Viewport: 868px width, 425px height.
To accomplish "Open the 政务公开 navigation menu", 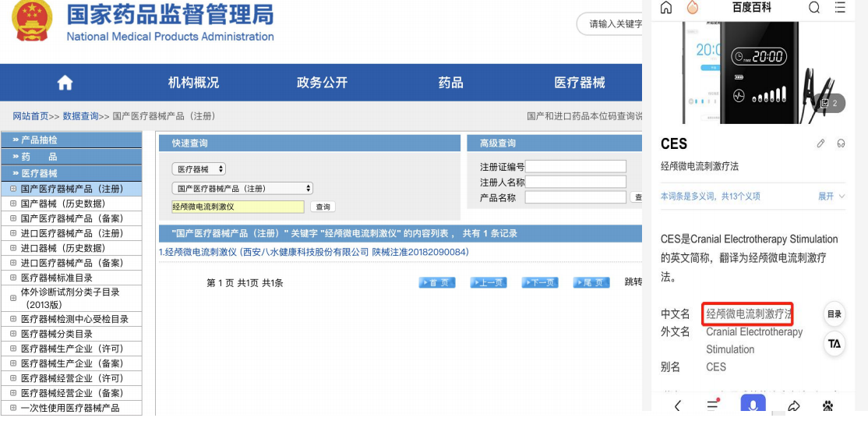I will (322, 83).
